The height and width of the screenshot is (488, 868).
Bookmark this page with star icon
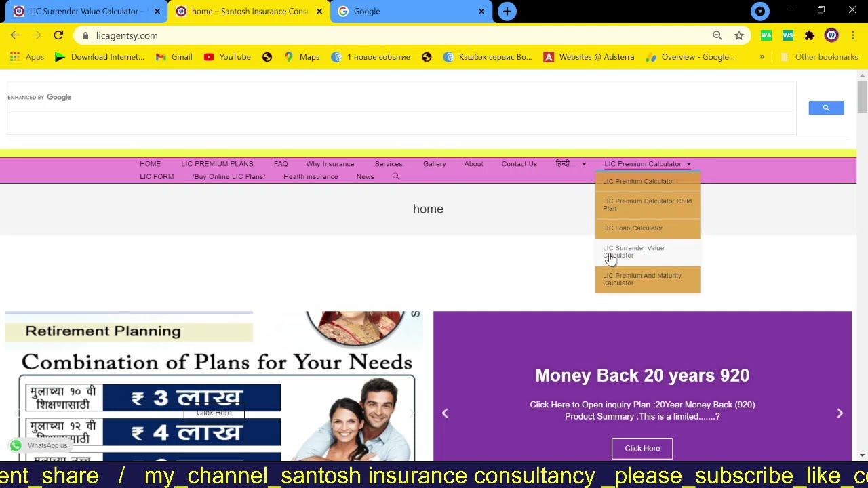(739, 35)
